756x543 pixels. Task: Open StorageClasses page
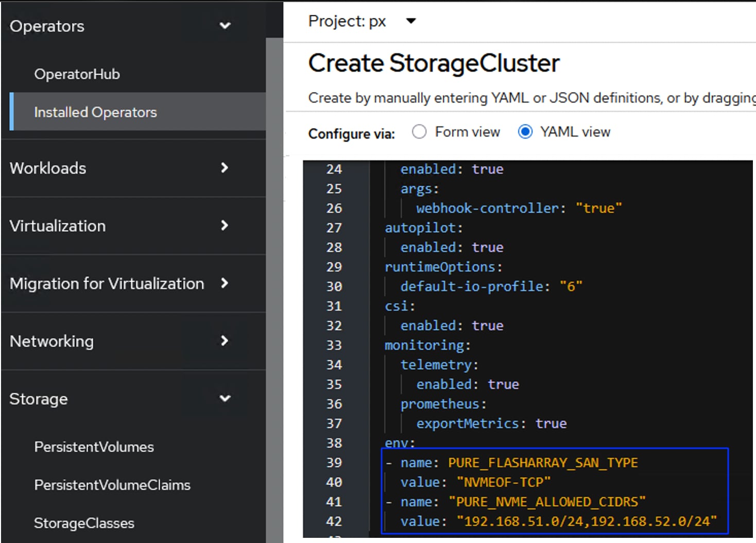point(84,523)
